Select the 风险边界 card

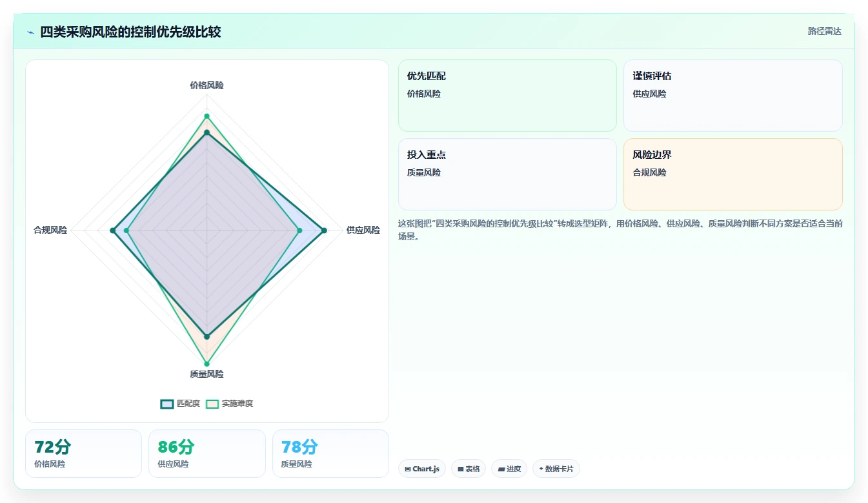point(733,174)
